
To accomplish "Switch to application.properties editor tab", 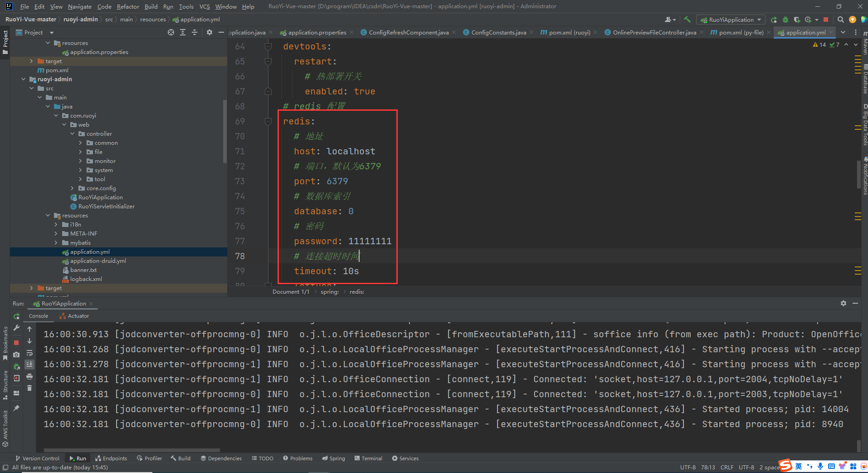I will (317, 32).
